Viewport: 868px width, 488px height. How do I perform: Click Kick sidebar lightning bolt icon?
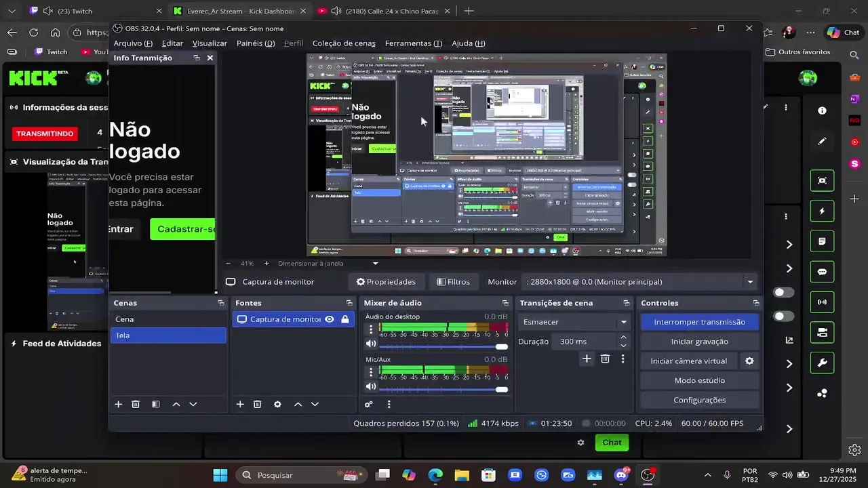click(822, 211)
